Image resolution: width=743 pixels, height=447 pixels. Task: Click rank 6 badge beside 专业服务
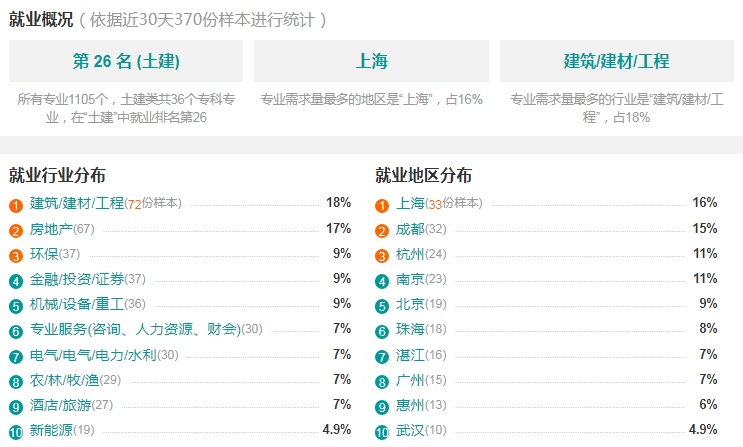point(16,331)
